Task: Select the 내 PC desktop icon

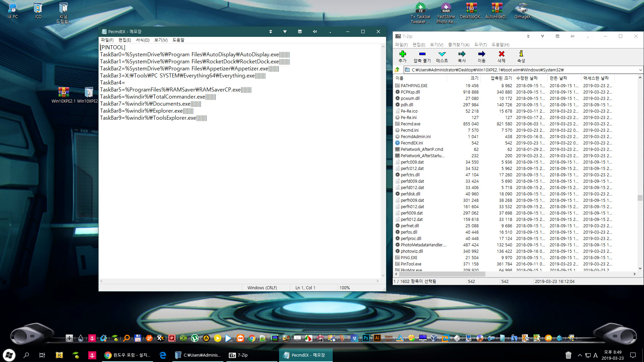Action: point(13,11)
